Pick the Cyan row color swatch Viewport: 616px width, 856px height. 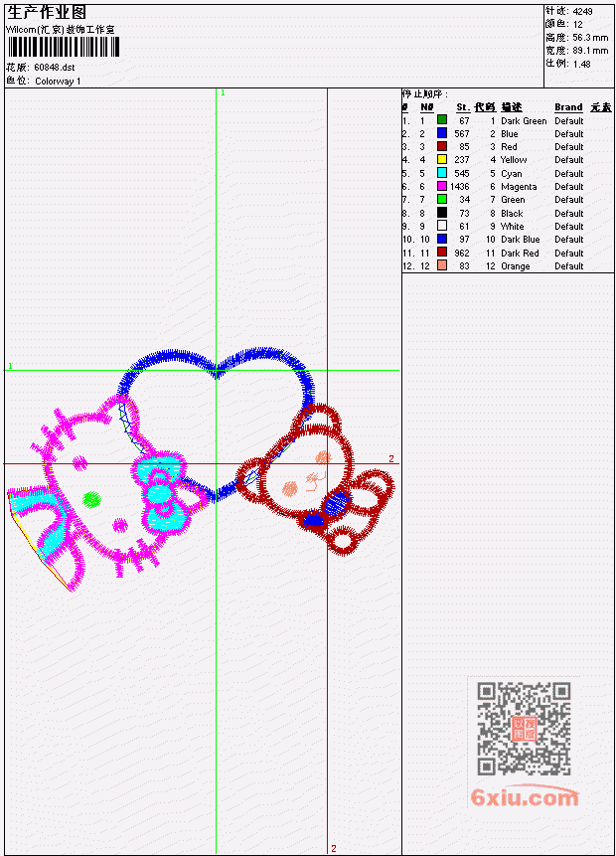442,173
